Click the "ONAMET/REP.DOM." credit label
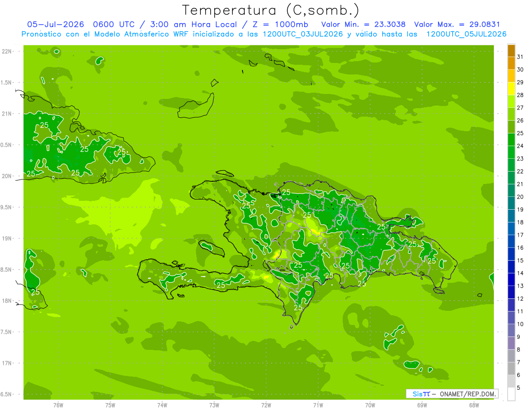Viewport: 532px width, 411px height. coord(468,394)
